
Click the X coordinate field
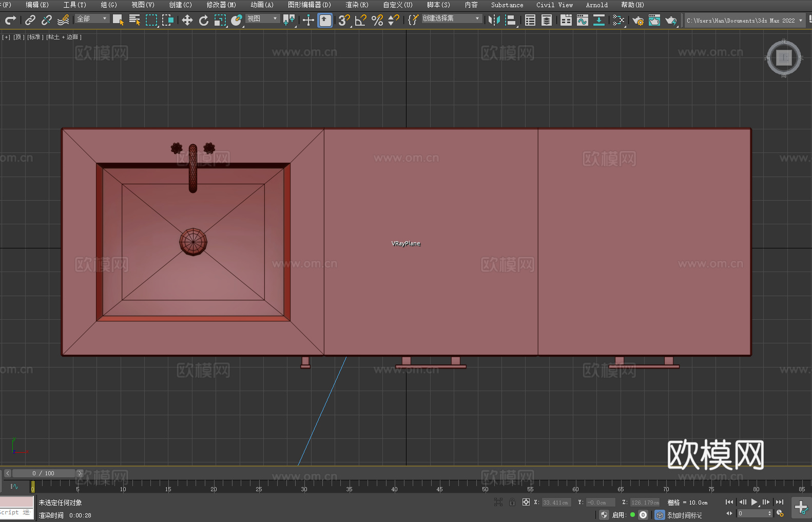coord(556,502)
